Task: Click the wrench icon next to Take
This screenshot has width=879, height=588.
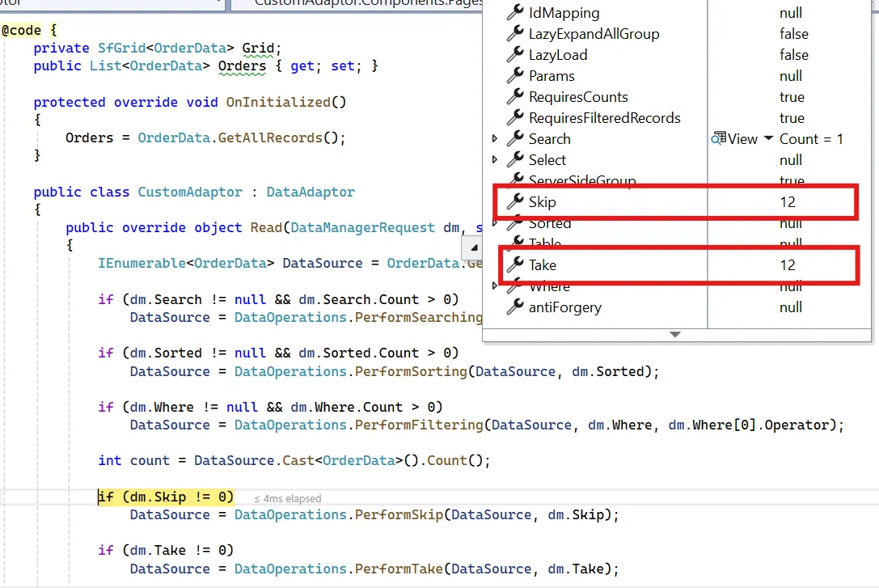Action: [x=514, y=264]
